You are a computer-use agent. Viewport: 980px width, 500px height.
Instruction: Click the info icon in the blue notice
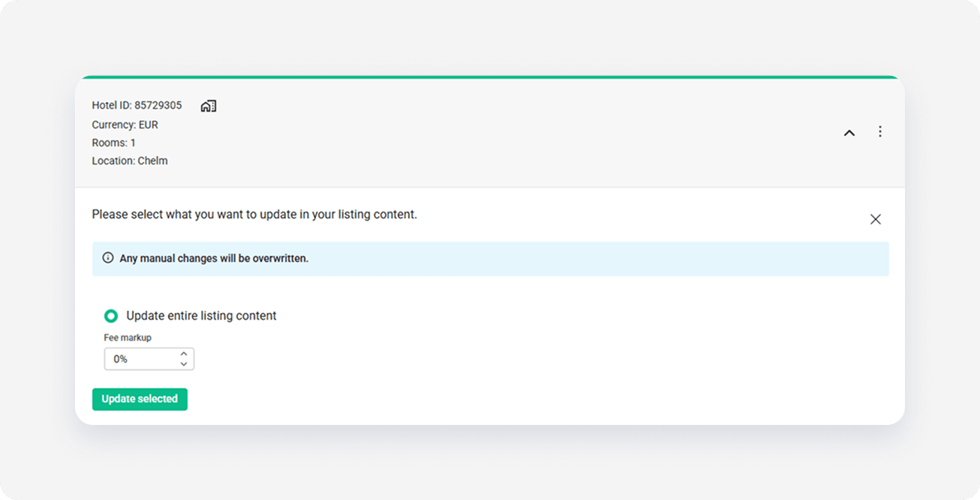click(108, 258)
